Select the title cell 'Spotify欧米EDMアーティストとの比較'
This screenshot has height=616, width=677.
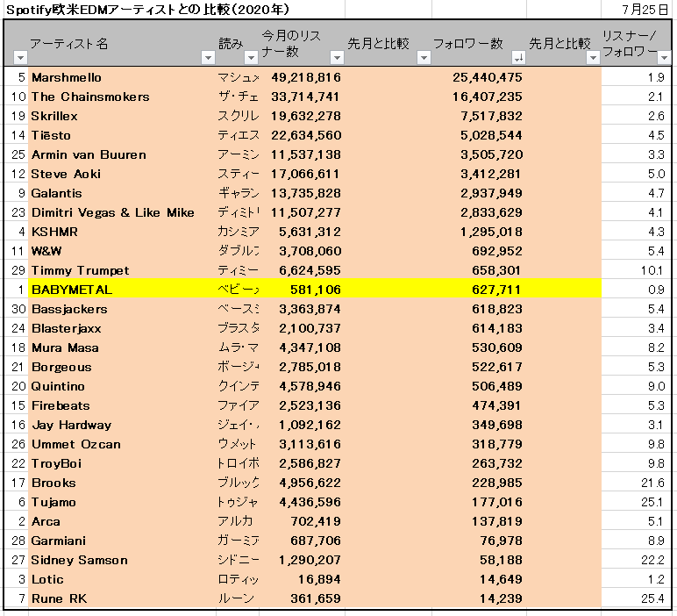[146, 9]
